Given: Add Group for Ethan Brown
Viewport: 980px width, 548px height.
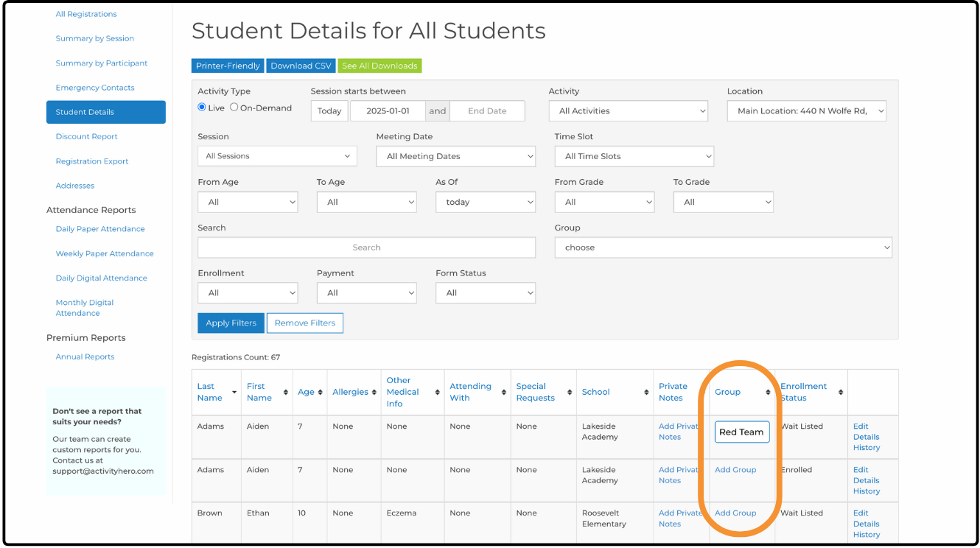Looking at the screenshot, I should coord(735,513).
